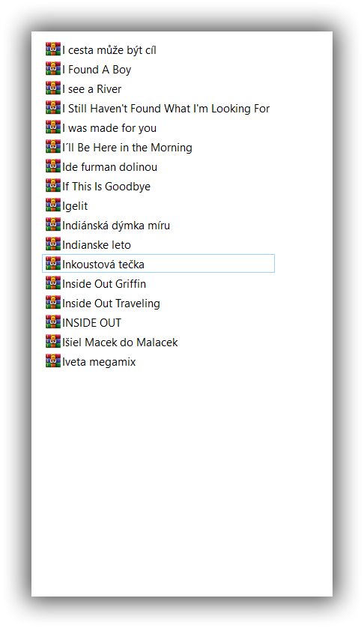364x628 pixels.
Task: Click the archive icon next to I Found A Boy
Action: click(53, 68)
